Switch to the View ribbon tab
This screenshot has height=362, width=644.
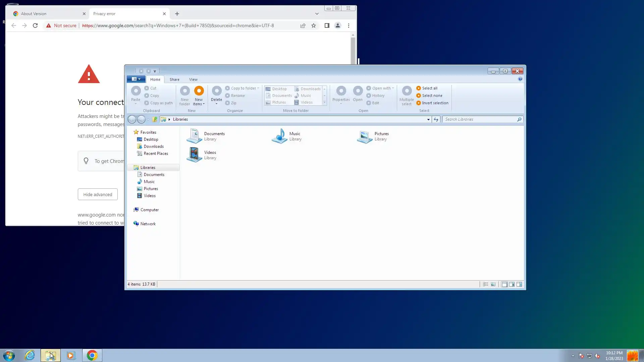193,79
